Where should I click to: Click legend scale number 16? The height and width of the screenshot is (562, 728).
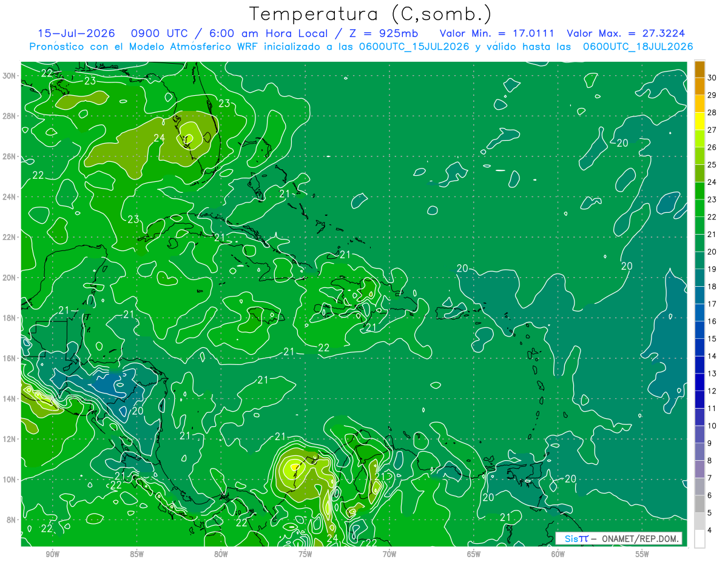coord(712,321)
